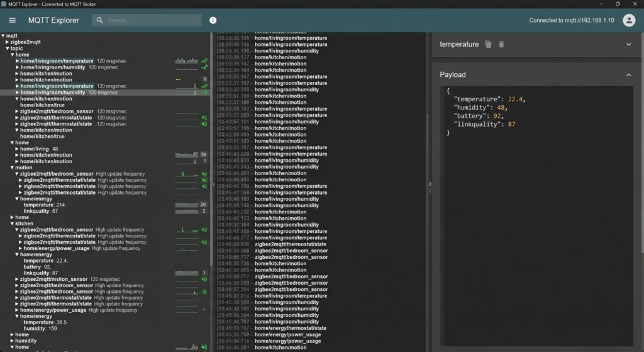Viewport: 644px width, 352px height.
Task: Select the tree value temperature: 36.5
Action: 45,322
